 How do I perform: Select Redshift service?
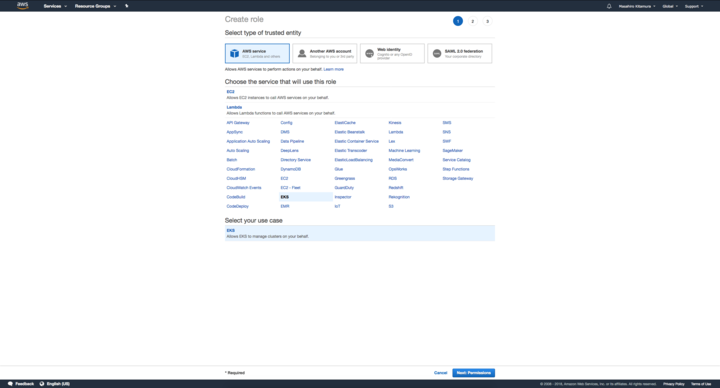tap(395, 187)
